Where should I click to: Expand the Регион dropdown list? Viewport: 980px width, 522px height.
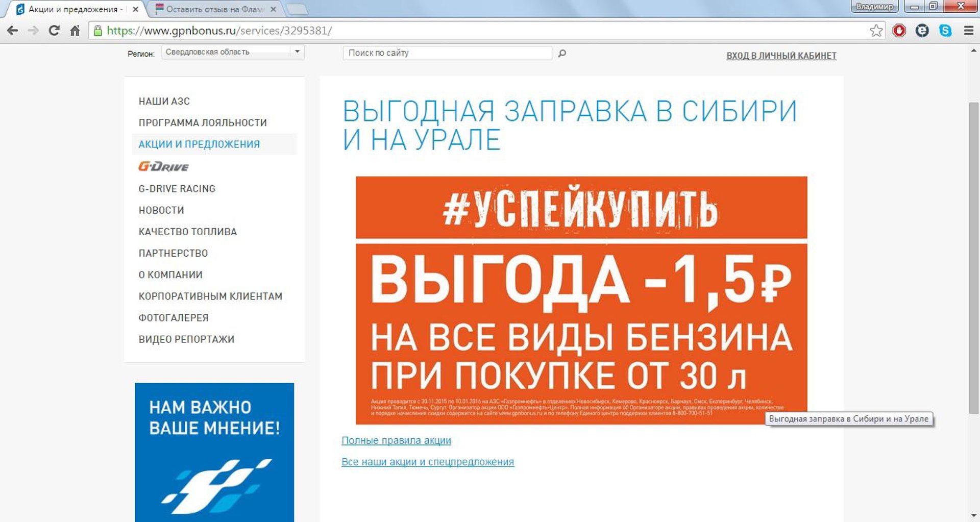tap(297, 52)
